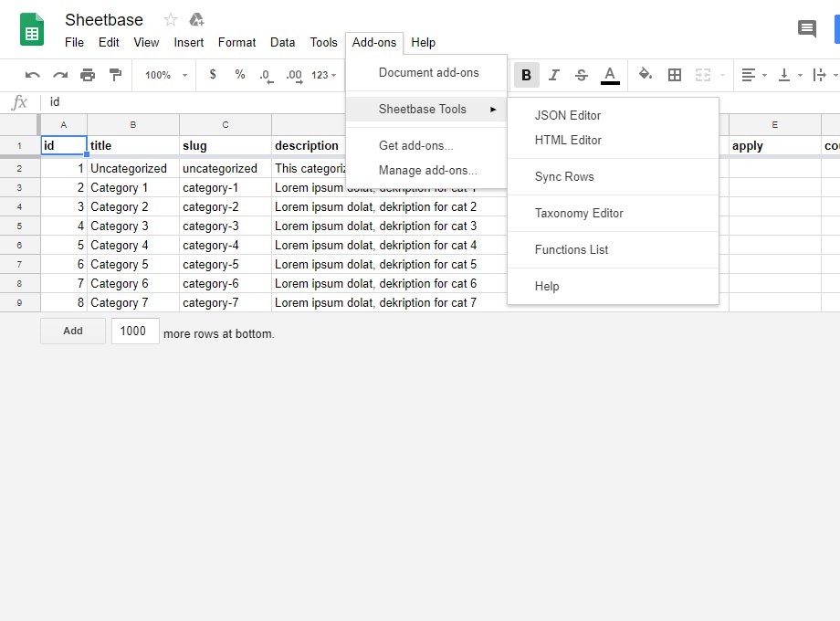The height and width of the screenshot is (621, 840).
Task: Click the vertical align icon
Action: click(783, 75)
